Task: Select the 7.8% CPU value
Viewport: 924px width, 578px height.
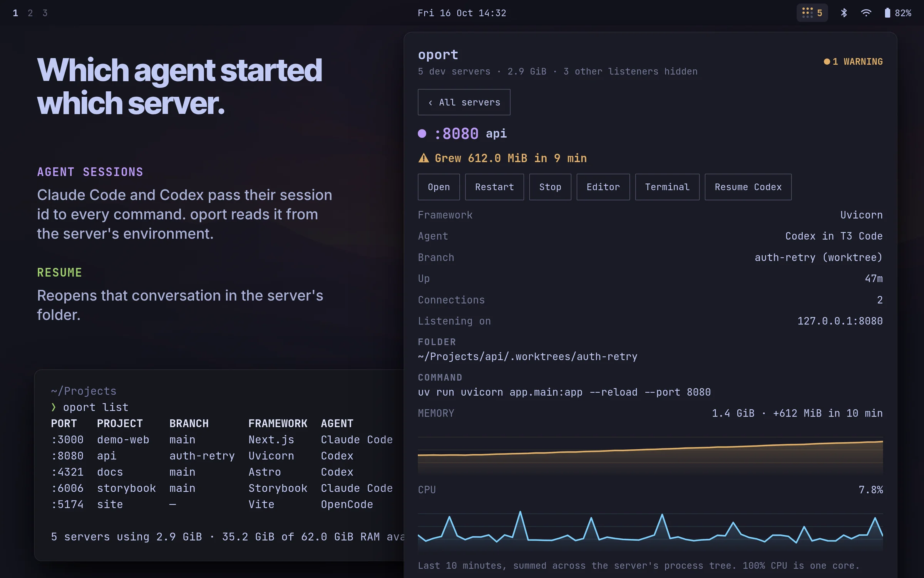Action: pos(870,490)
